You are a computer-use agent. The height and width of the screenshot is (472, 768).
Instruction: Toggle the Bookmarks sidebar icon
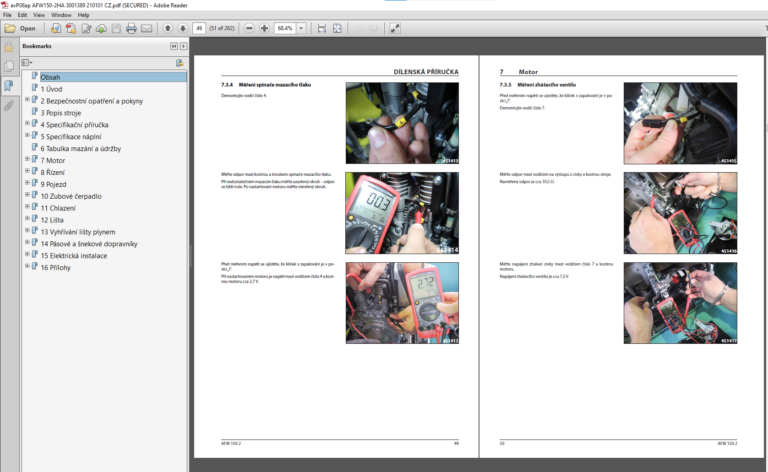coord(9,86)
